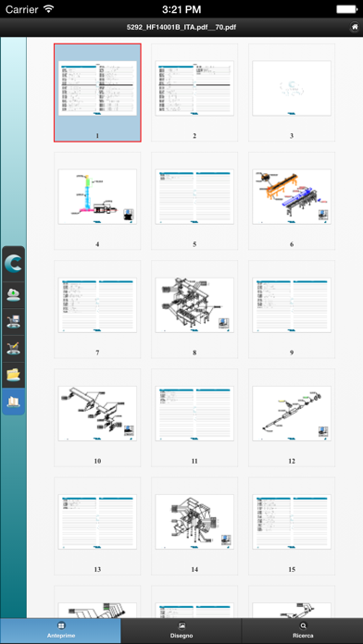Screen dimensions: 363x644
Task: Open page 5 parts list thumbnail
Action: pos(194,201)
